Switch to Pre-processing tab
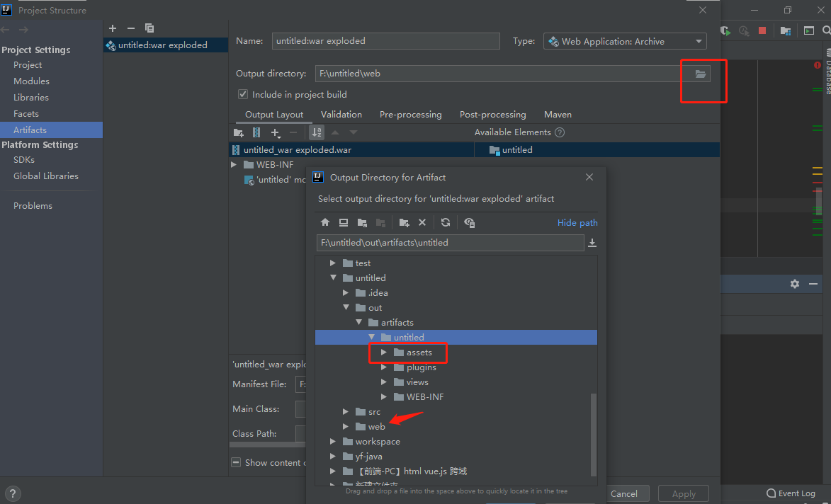Image resolution: width=831 pixels, height=504 pixels. pos(411,115)
